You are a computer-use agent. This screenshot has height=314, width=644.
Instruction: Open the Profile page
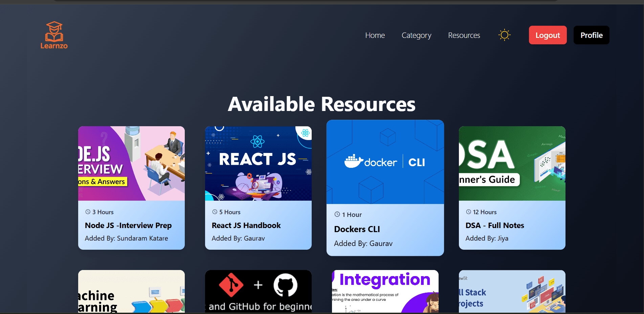591,35
